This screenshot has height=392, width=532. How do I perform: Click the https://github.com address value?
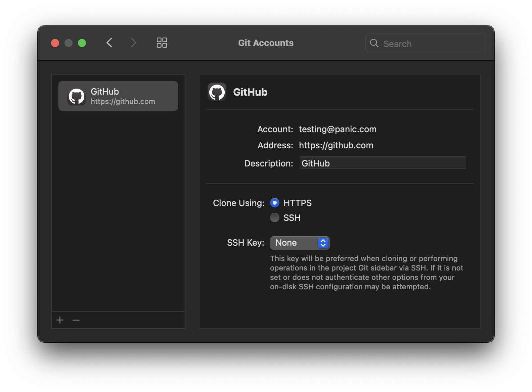(336, 145)
